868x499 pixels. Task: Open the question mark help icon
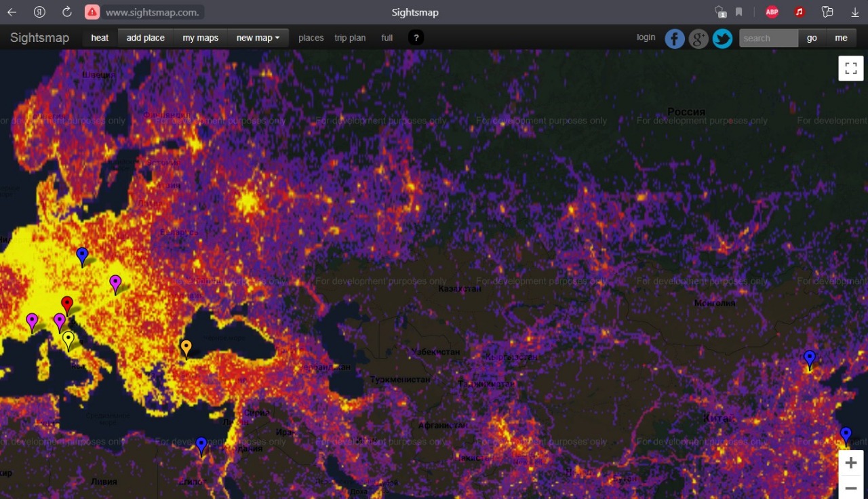[416, 38]
